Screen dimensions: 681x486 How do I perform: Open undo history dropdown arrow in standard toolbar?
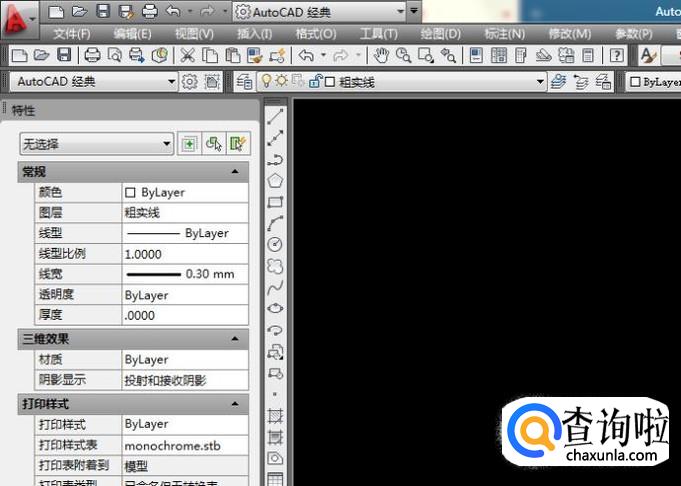tap(323, 55)
